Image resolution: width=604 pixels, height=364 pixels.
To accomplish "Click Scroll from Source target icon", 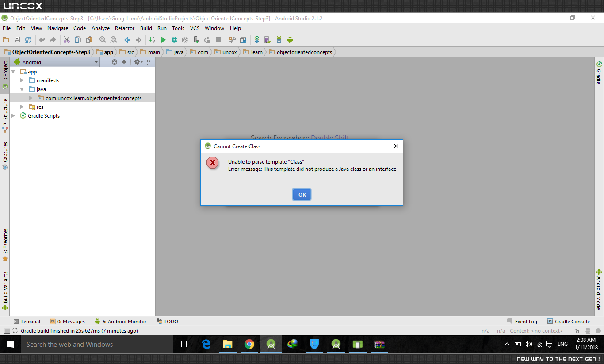I will [115, 62].
